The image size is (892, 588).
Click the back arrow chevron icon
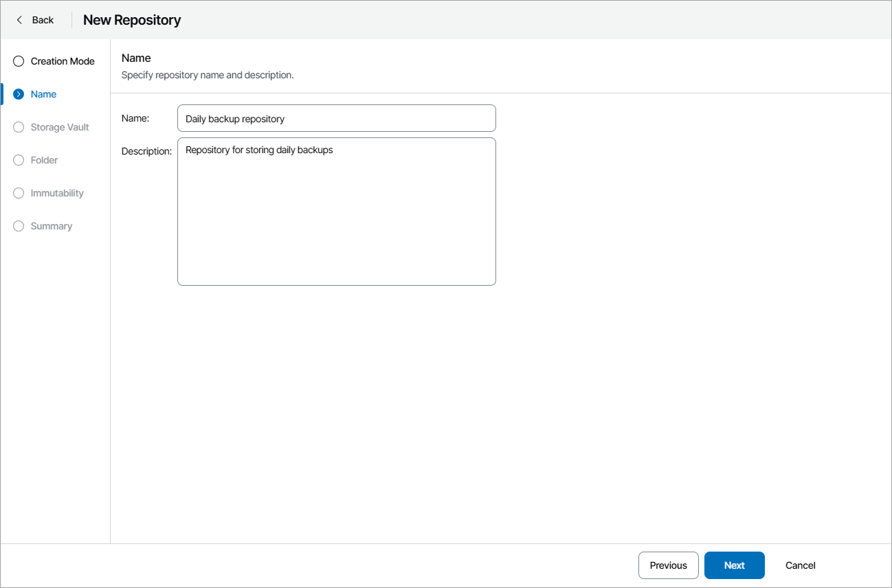[x=19, y=20]
